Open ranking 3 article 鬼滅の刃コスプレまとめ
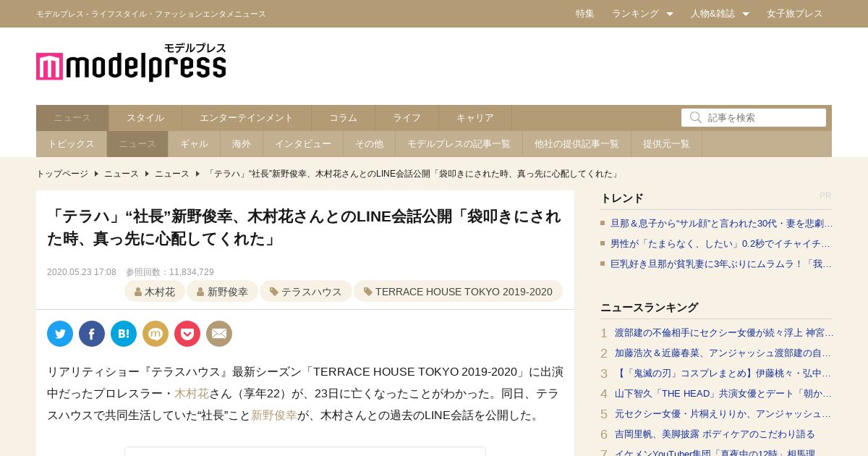The width and height of the screenshot is (868, 456). pyautogui.click(x=723, y=373)
